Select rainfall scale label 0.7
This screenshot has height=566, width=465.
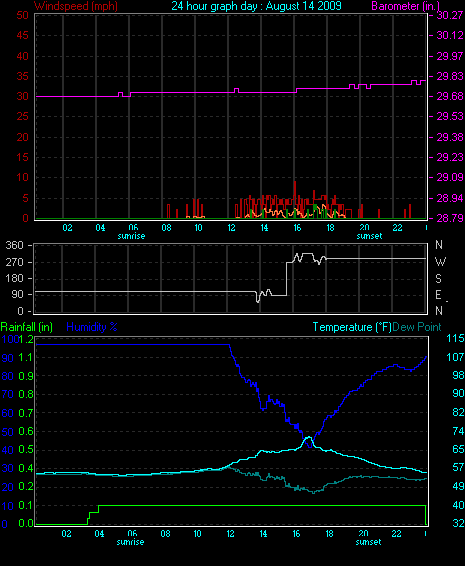point(25,413)
